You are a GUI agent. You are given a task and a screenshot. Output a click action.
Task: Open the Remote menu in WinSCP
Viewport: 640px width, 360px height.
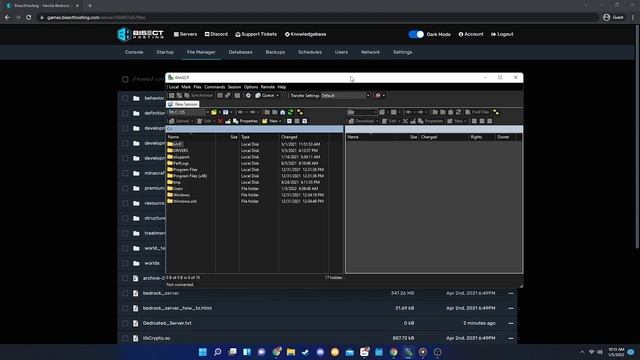click(x=268, y=87)
